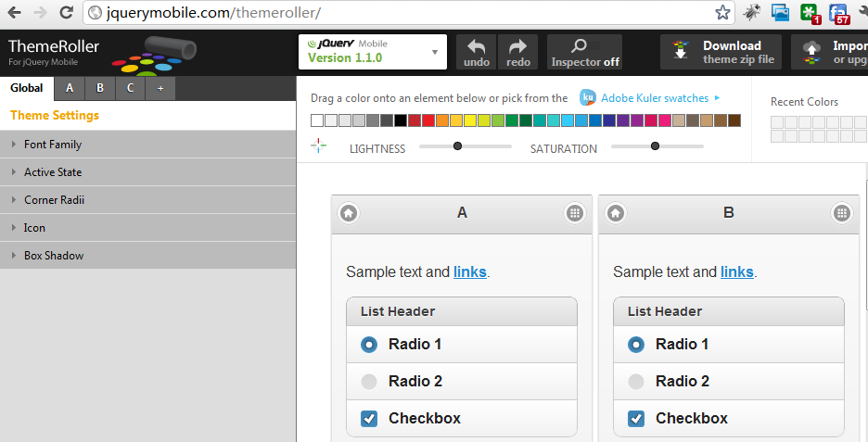Expand the Active State section
This screenshot has height=442, width=868.
147,172
